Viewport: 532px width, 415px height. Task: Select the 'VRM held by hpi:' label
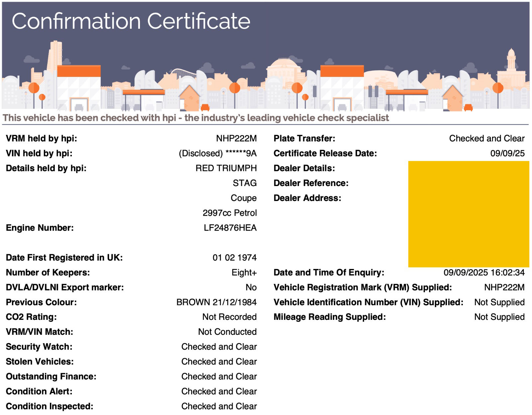(42, 138)
